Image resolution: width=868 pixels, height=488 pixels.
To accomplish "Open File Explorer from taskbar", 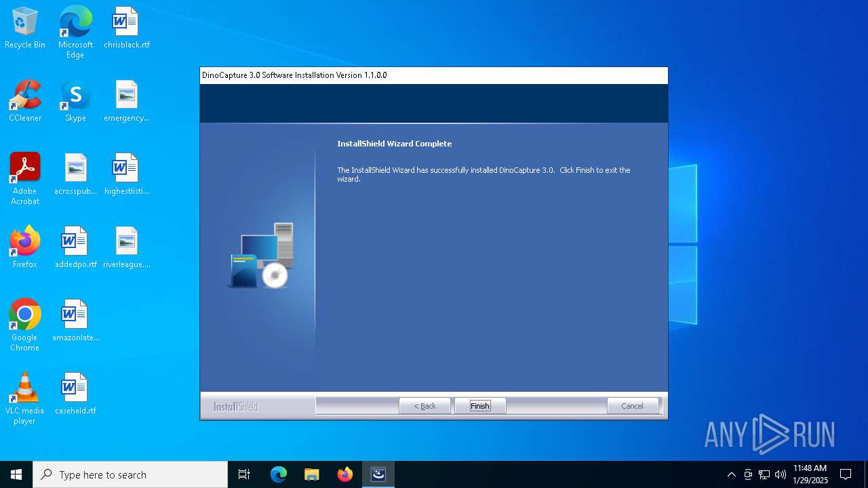I will click(x=312, y=474).
